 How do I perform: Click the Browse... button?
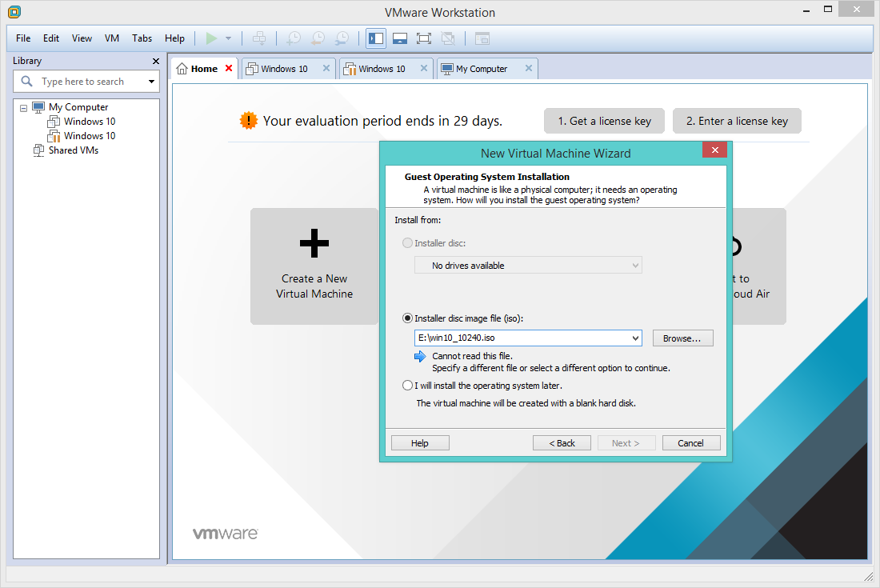(682, 338)
